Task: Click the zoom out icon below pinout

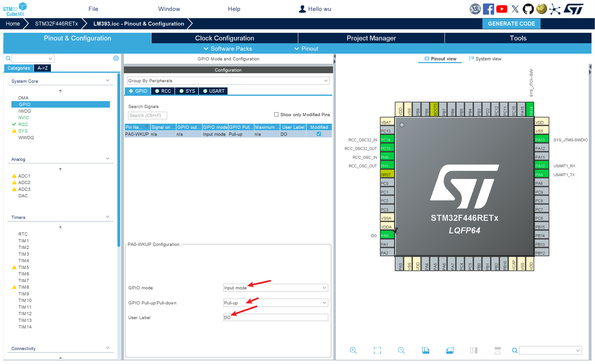Action: 401,350
